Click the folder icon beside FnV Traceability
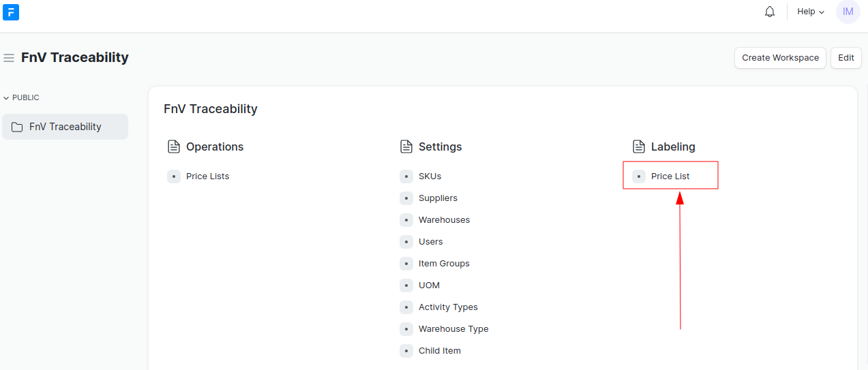The height and width of the screenshot is (370, 868). coord(18,127)
